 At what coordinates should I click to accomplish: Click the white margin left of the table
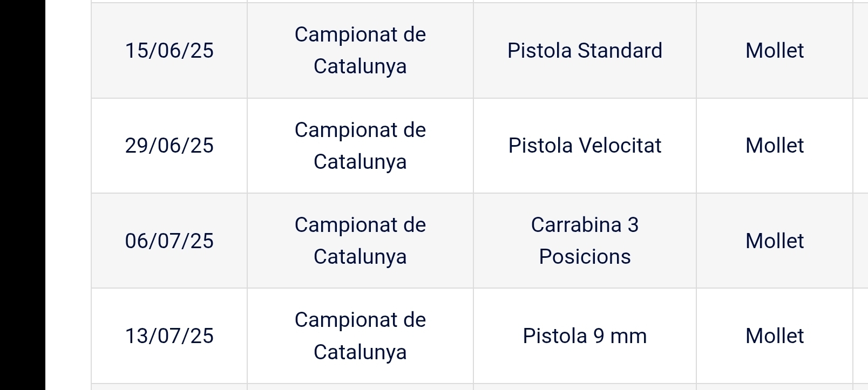click(x=68, y=195)
